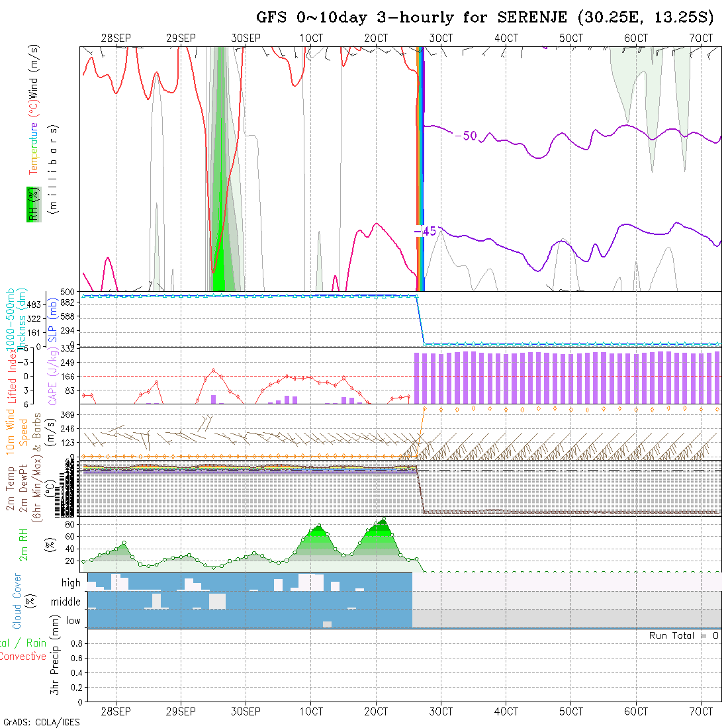728x728 pixels.
Task: Click the 3OCT label on top axis
Action: (x=441, y=38)
